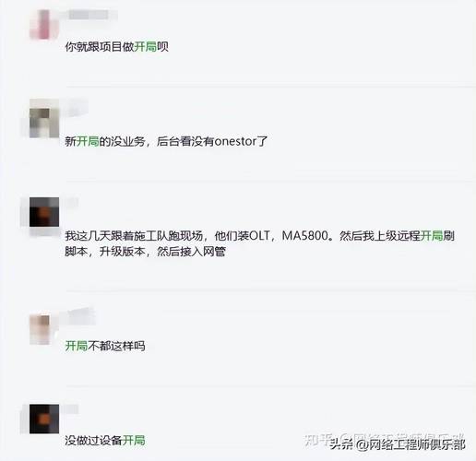
Task: Select the message mentioning onestor
Action: (166, 141)
